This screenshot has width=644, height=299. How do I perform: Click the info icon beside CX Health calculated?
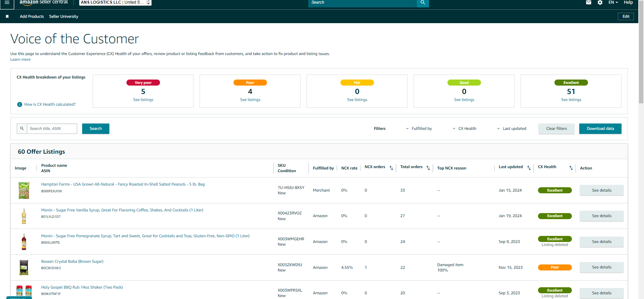coord(19,104)
